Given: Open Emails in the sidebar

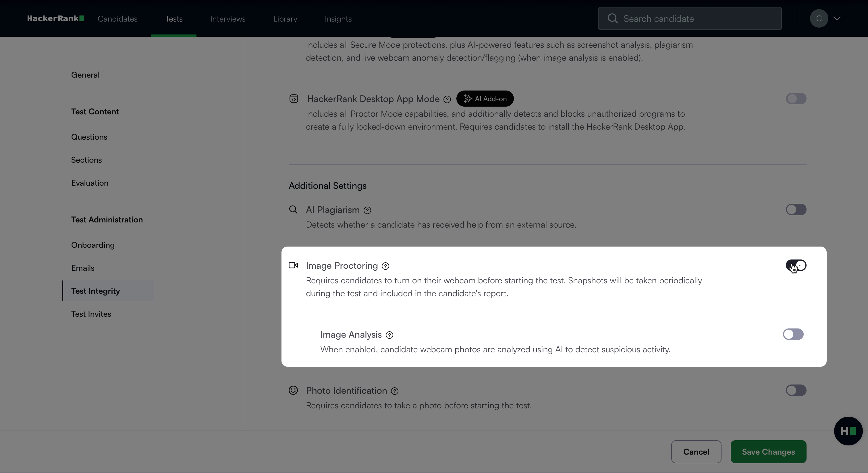Looking at the screenshot, I should [x=82, y=268].
